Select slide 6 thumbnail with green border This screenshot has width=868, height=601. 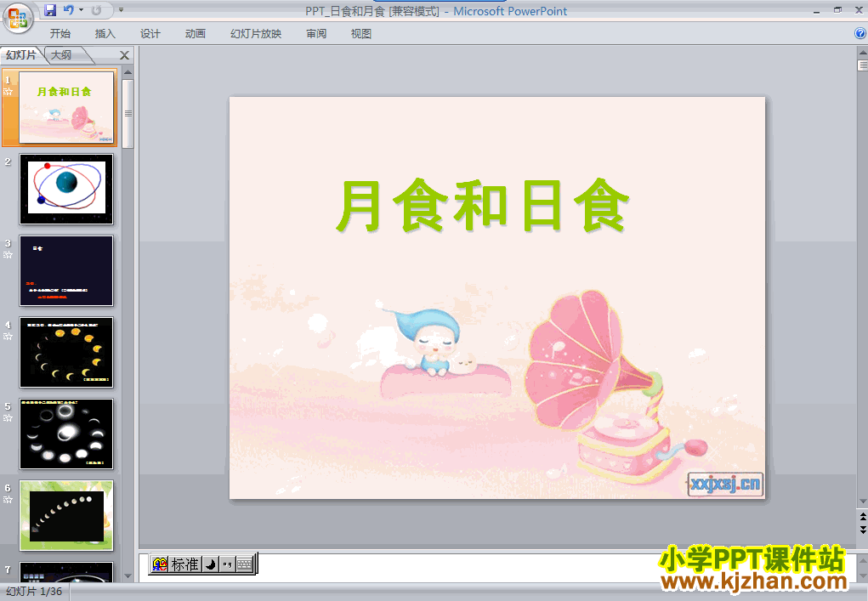click(66, 515)
